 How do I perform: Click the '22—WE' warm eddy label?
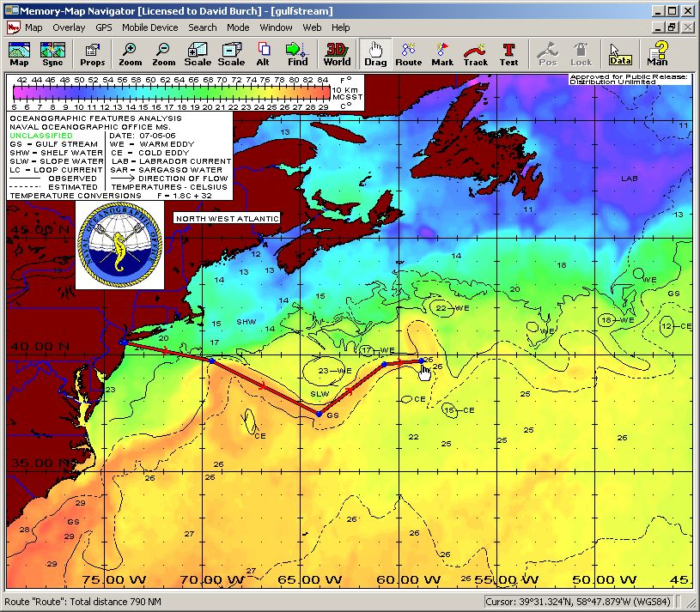[453, 308]
